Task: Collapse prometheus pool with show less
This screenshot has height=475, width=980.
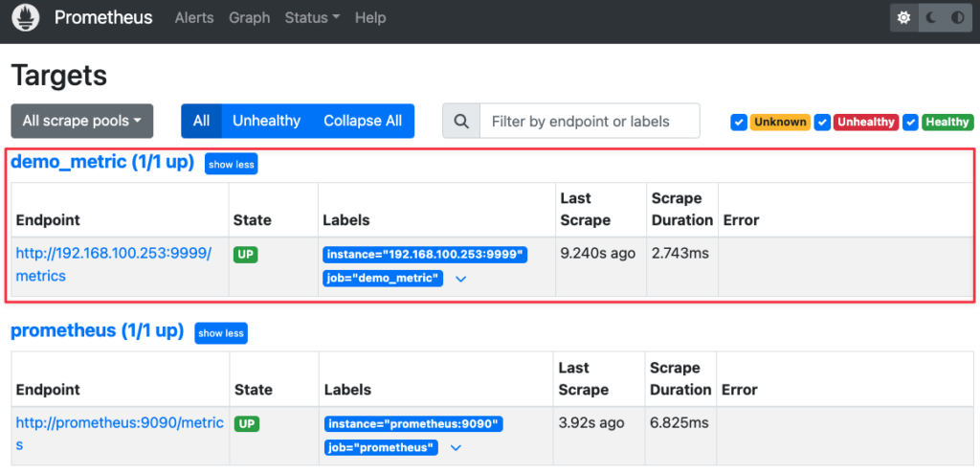Action: tap(221, 333)
